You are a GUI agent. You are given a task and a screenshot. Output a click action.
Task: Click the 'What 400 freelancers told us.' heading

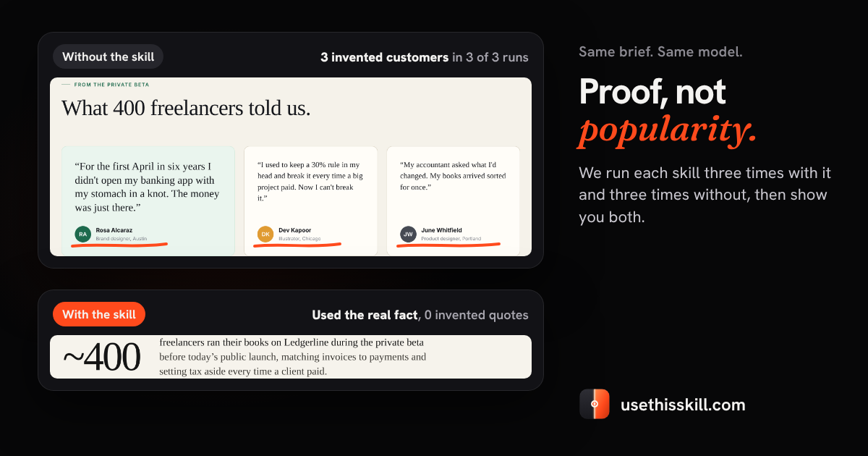point(186,108)
